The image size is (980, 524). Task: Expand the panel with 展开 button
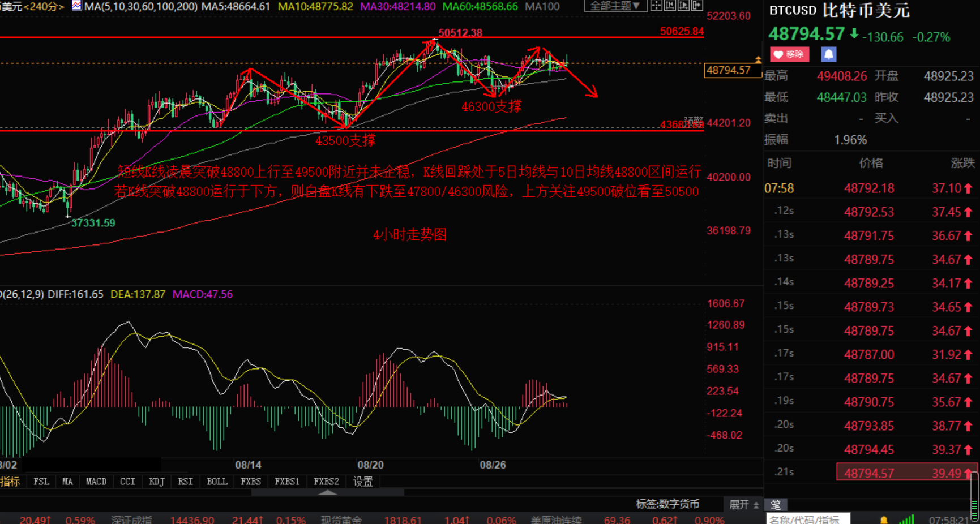743,504
